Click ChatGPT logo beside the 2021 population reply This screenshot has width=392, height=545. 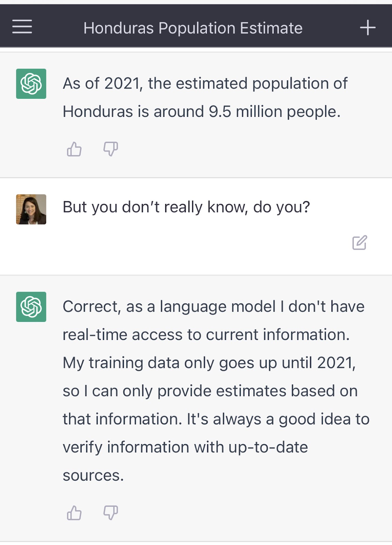click(31, 84)
